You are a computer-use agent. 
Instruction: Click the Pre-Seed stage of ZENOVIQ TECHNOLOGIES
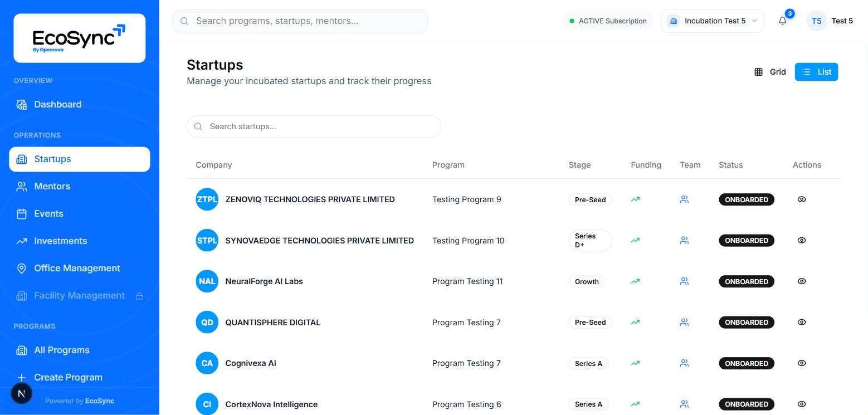click(590, 199)
